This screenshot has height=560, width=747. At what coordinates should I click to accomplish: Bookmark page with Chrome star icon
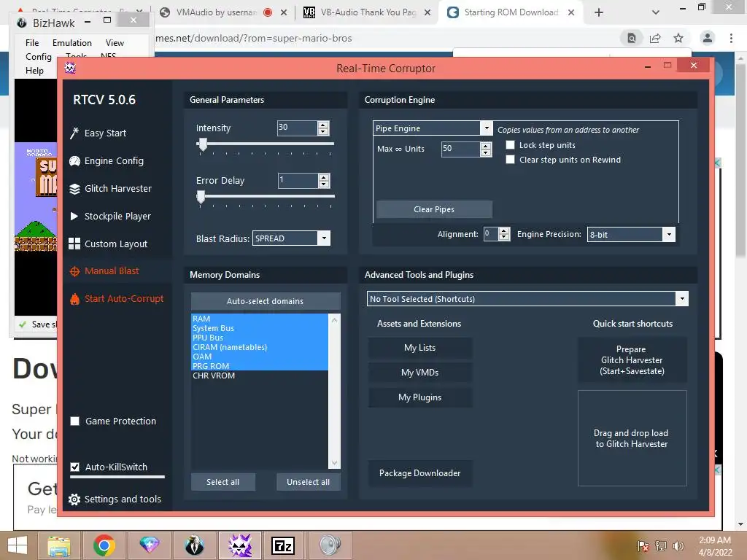click(x=678, y=38)
